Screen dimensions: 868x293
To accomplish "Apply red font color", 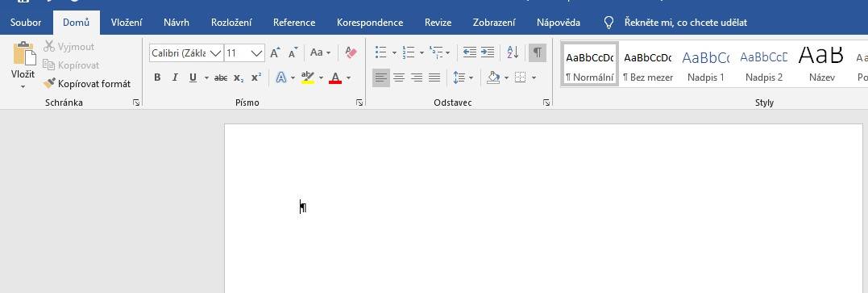I will point(335,77).
